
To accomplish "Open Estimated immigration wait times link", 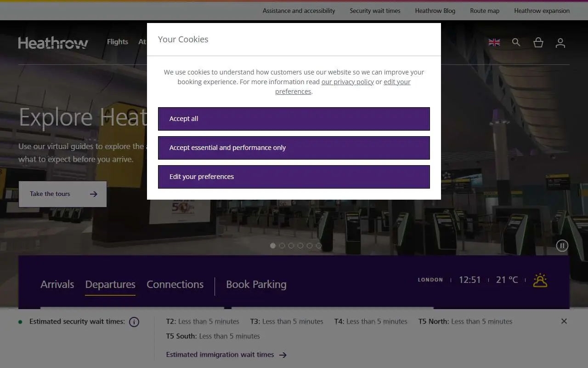I will [x=226, y=355].
